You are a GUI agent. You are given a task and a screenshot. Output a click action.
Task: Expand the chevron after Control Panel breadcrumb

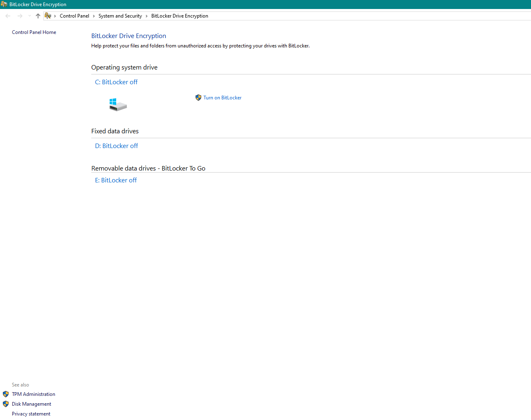(94, 16)
